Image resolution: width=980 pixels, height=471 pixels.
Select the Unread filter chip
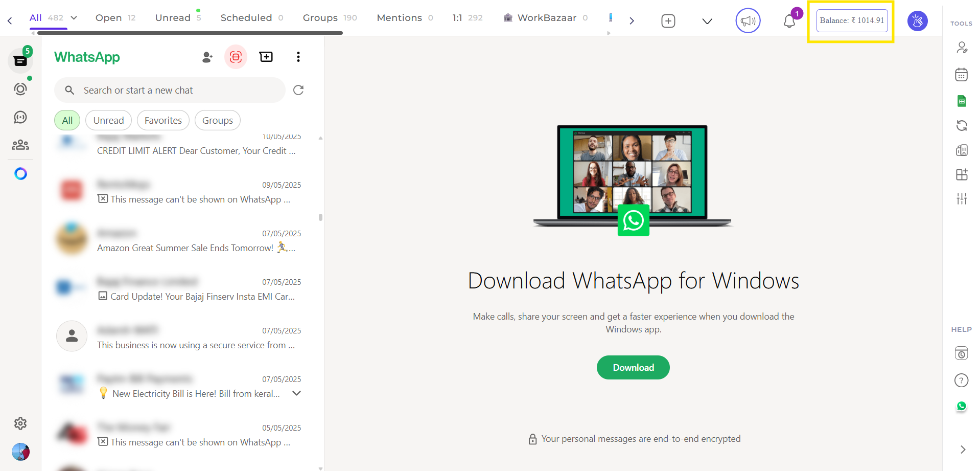[x=108, y=120]
